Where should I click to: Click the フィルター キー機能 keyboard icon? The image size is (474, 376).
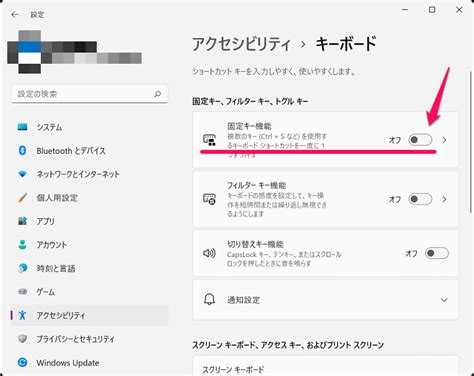click(210, 199)
